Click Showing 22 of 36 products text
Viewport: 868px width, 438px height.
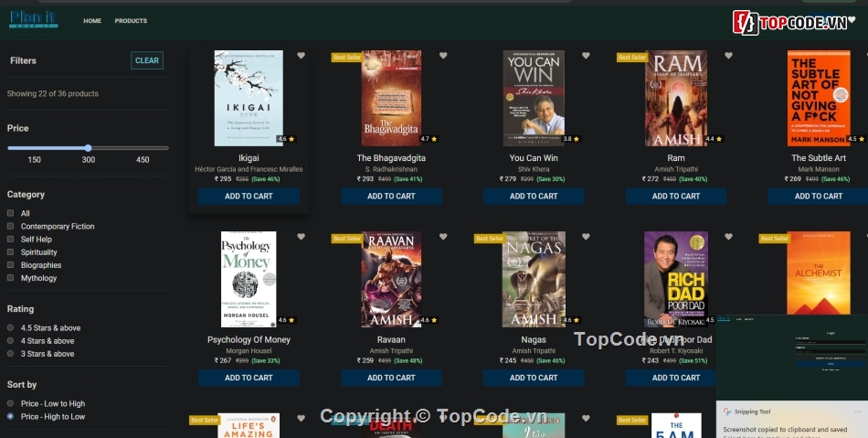tap(53, 93)
